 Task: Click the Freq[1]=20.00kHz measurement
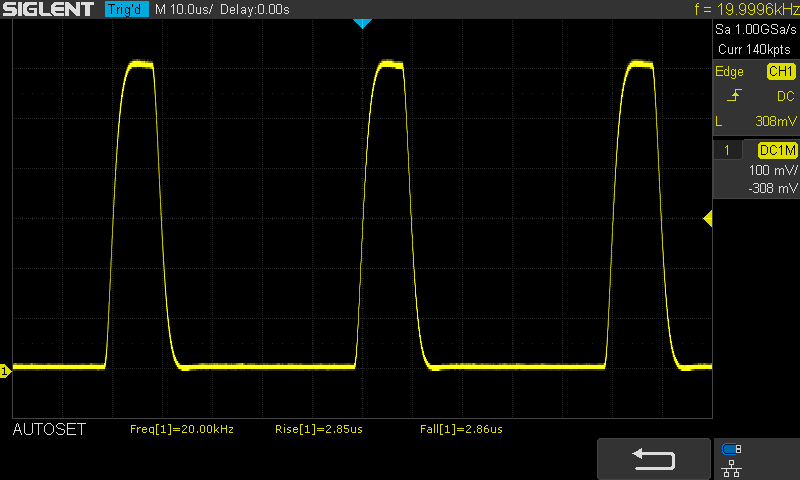coord(182,429)
